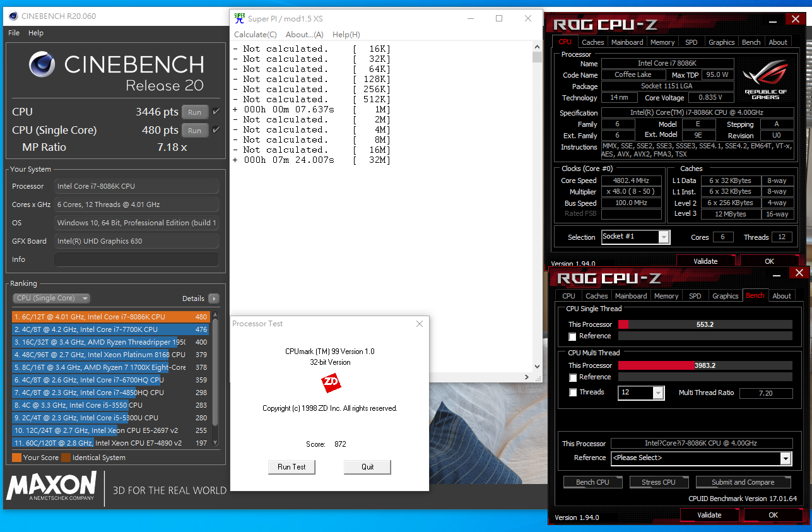Switch to Caches tab in upper CPU-Z window
812x532 pixels.
point(593,42)
